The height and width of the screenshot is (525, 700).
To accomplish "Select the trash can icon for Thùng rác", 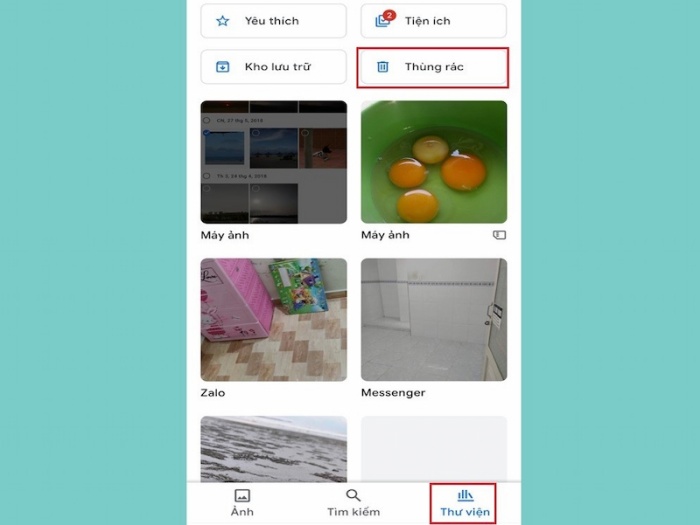I will click(x=383, y=67).
